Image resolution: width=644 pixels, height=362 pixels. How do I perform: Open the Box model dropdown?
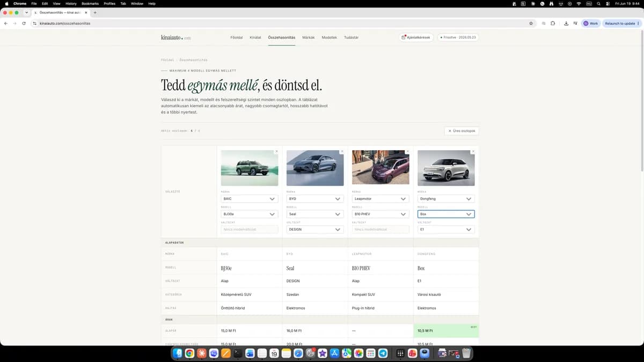(446, 214)
